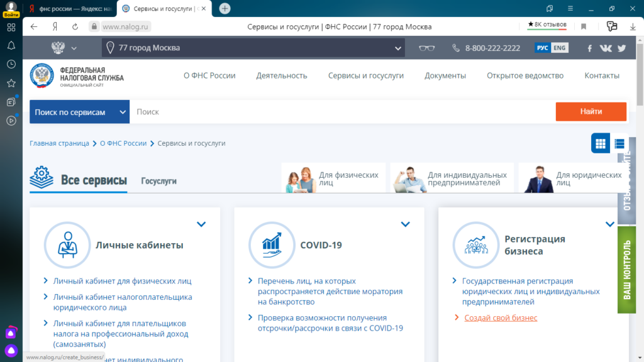Image resolution: width=644 pixels, height=362 pixels.
Task: Open browser downloads arrow icon
Action: (x=633, y=26)
